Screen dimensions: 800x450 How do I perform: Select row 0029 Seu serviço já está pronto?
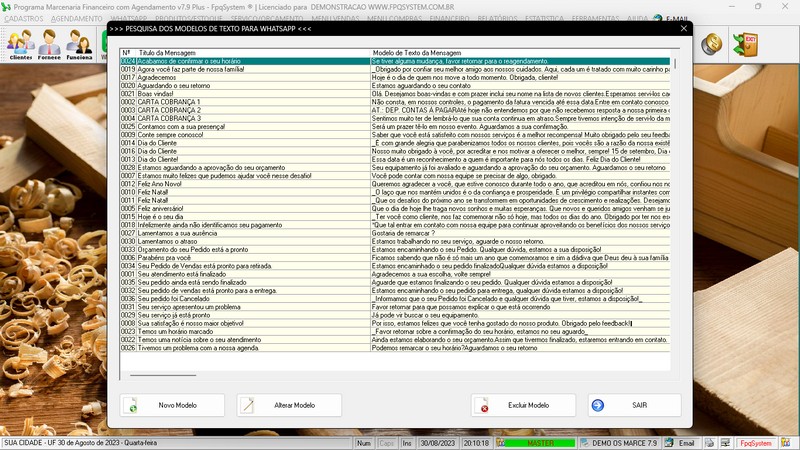pyautogui.click(x=395, y=315)
